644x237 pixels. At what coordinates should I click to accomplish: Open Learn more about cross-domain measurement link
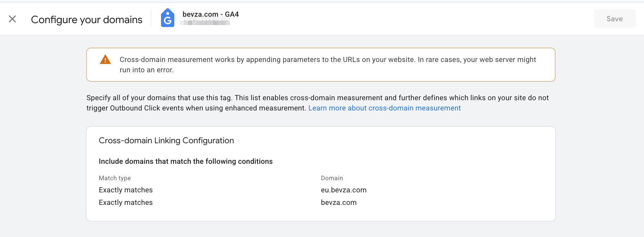(x=384, y=108)
